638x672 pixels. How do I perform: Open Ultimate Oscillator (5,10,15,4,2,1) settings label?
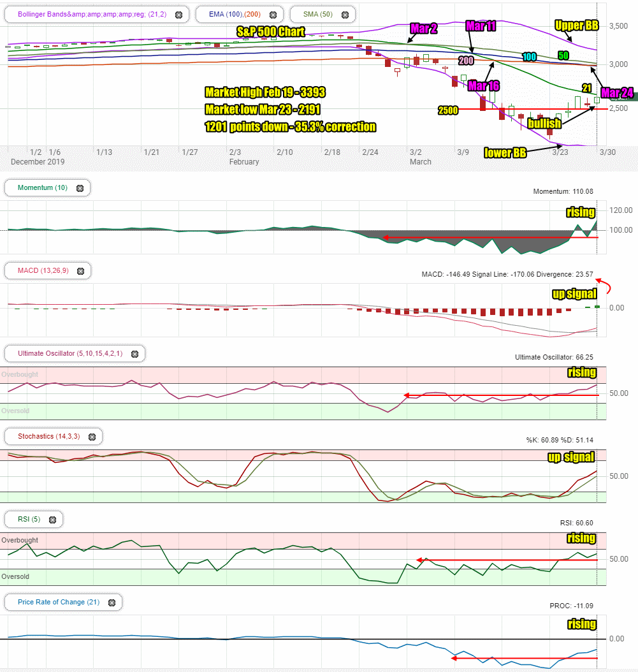70,354
